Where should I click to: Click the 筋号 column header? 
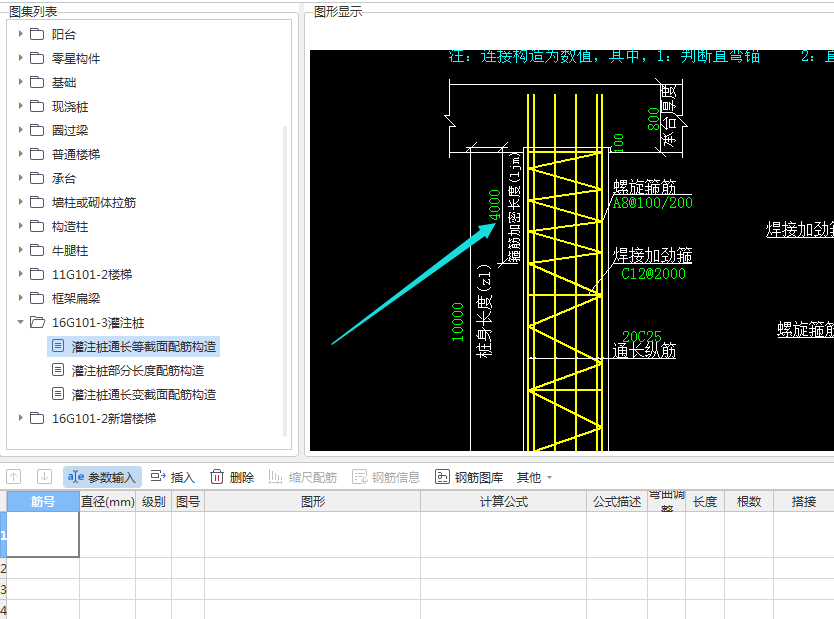[x=43, y=501]
